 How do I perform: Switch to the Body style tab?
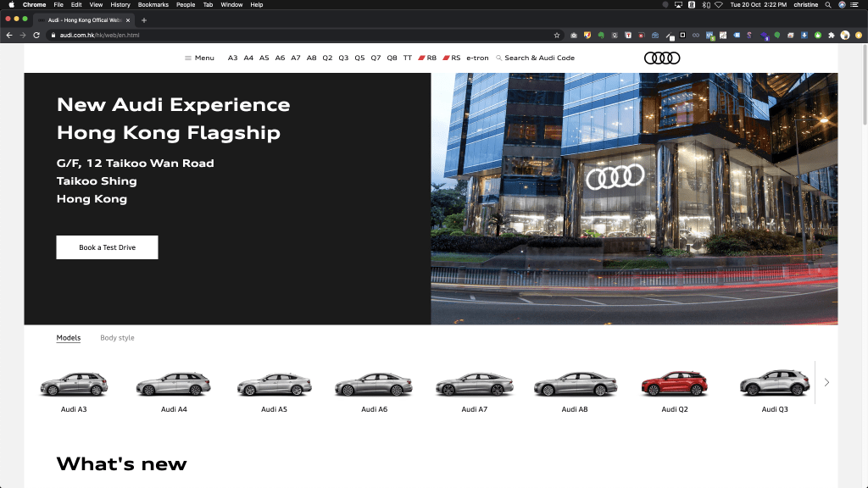(117, 337)
